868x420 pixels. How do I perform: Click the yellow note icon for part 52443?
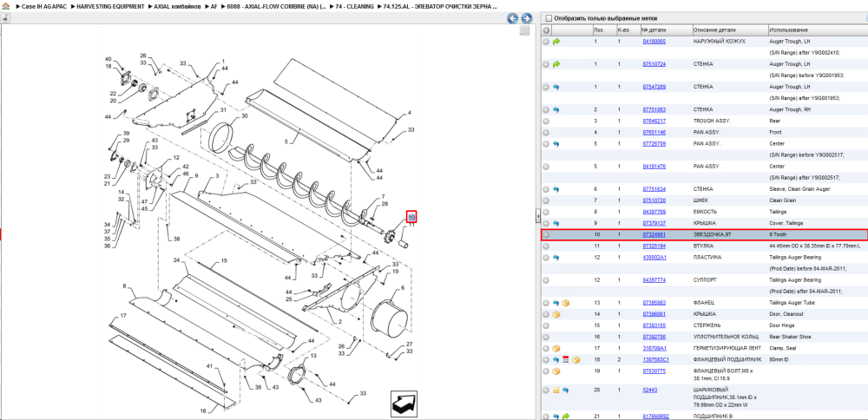[556, 390]
